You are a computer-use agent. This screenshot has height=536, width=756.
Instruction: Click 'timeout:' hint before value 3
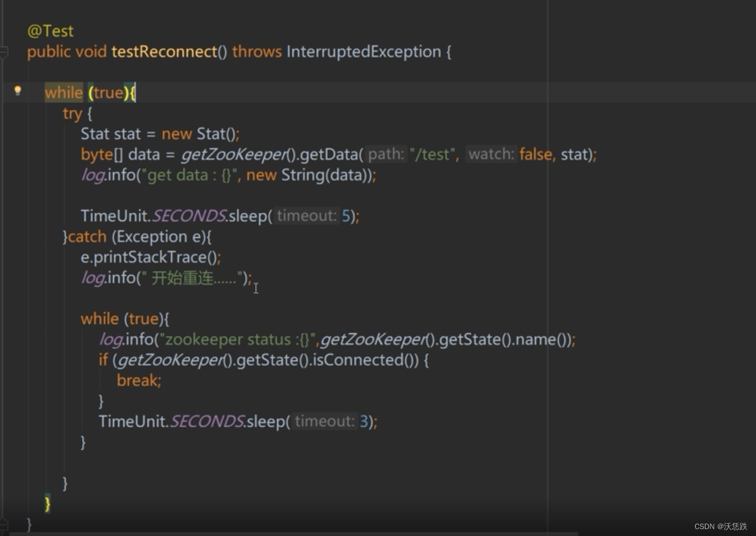[x=325, y=422]
